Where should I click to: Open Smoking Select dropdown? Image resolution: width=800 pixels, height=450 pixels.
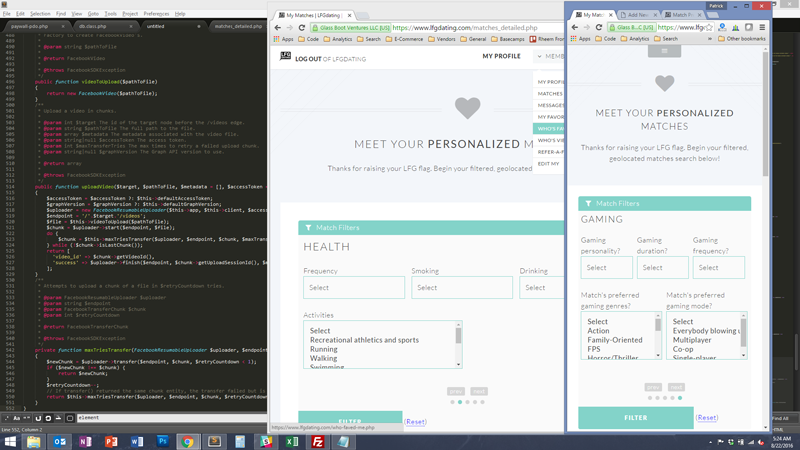(462, 288)
